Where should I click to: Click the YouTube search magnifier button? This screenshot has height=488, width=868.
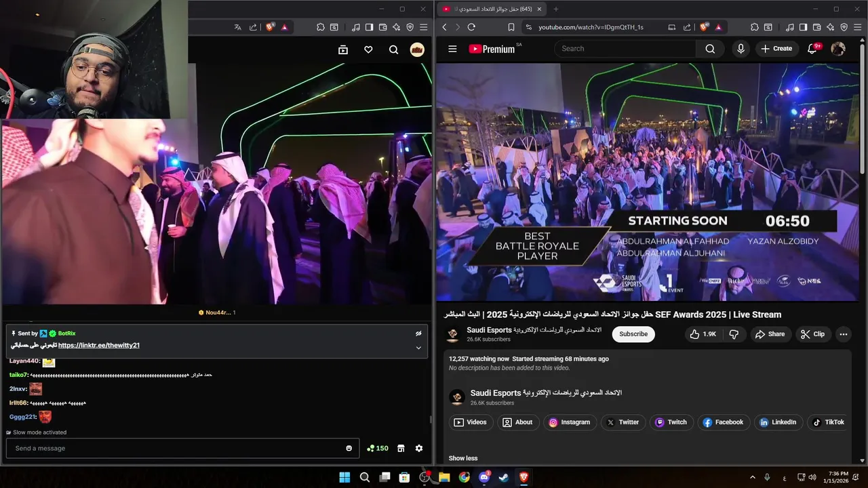click(x=710, y=49)
